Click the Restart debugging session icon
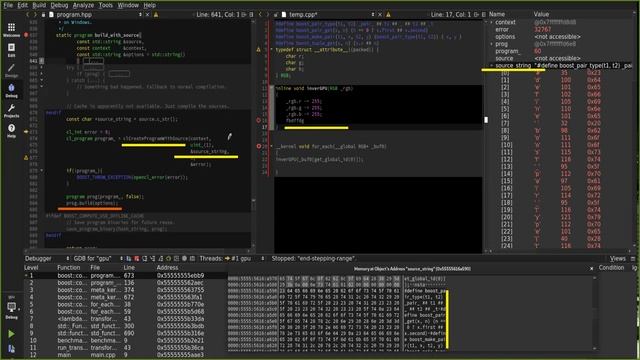 point(168,258)
